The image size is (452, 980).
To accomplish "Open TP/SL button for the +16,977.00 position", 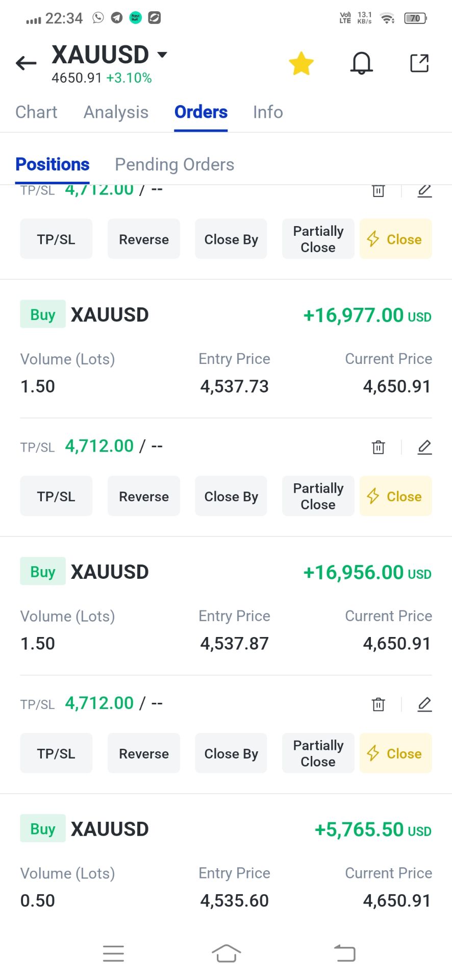I will [x=56, y=496].
